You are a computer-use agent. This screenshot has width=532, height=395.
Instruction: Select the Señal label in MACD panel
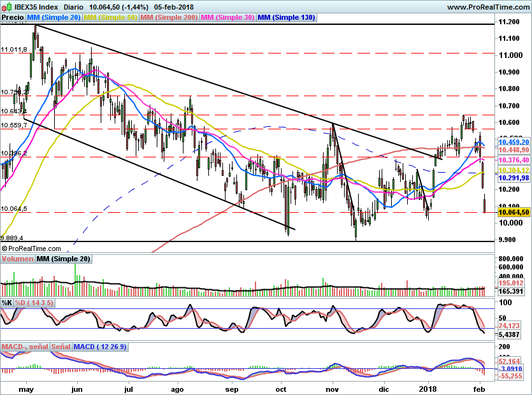pyautogui.click(x=61, y=347)
